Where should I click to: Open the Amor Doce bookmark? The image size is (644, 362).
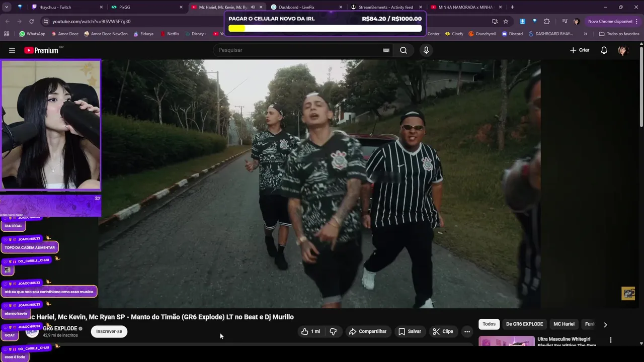64,34
